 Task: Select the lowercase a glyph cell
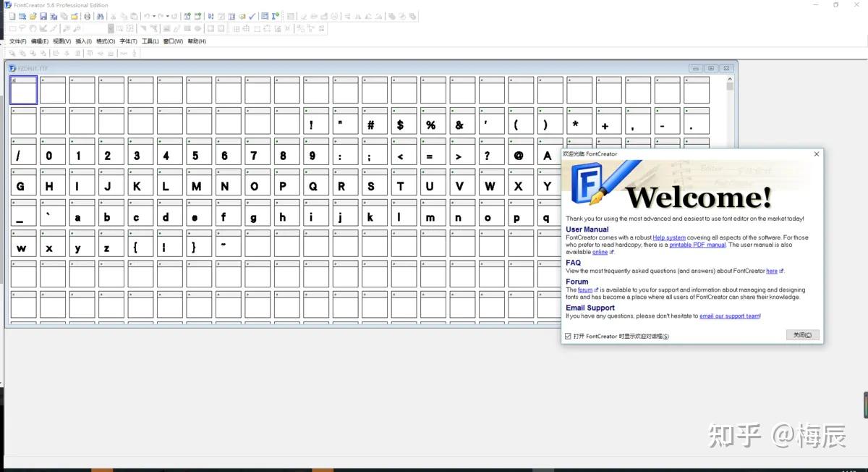coord(82,213)
